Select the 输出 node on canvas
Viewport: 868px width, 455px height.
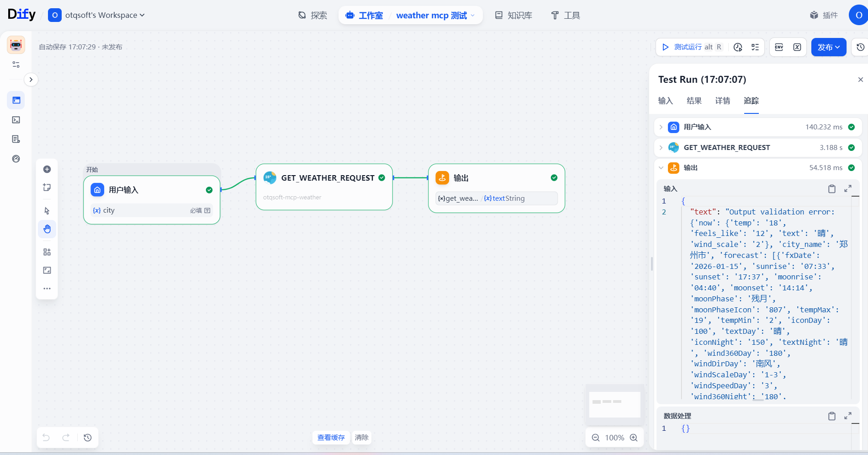pos(497,188)
